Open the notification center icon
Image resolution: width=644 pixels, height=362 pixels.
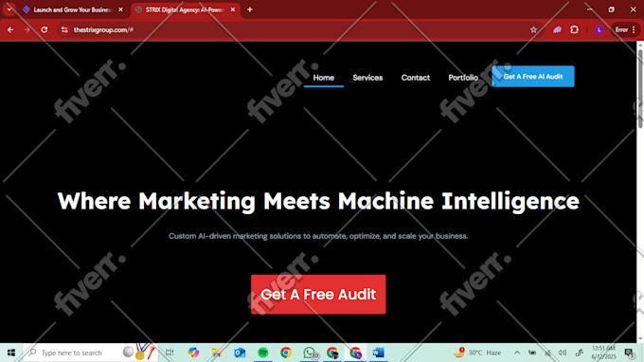630,353
